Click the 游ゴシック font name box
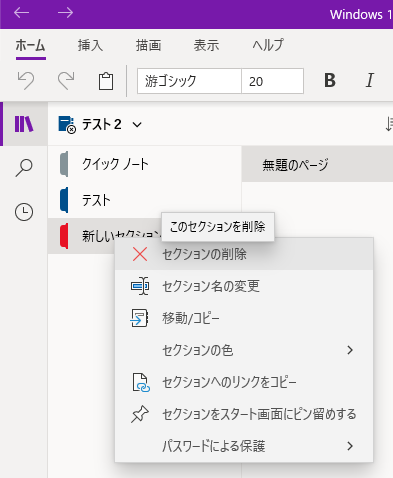This screenshot has height=478, width=393. point(189,81)
